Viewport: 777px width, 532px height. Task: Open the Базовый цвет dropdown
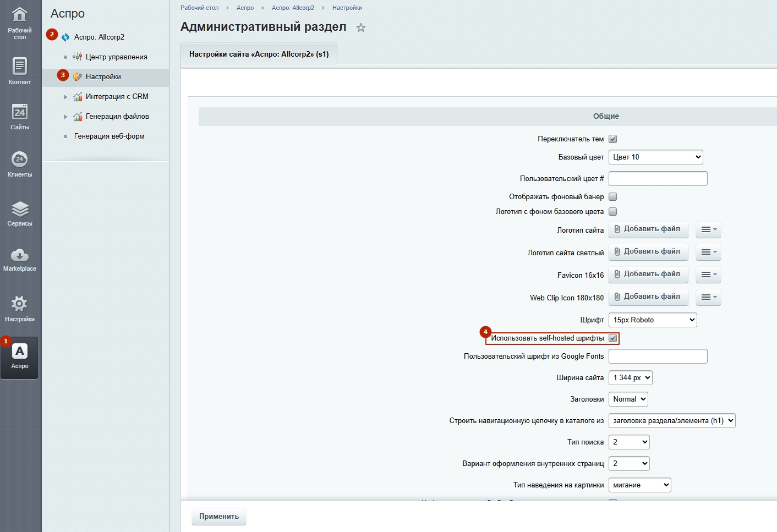click(655, 157)
